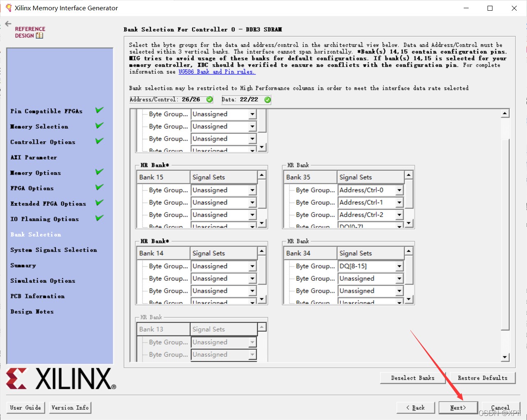Open the UG586 Bank and Pin rules link
The image size is (527, 420).
(x=217, y=72)
